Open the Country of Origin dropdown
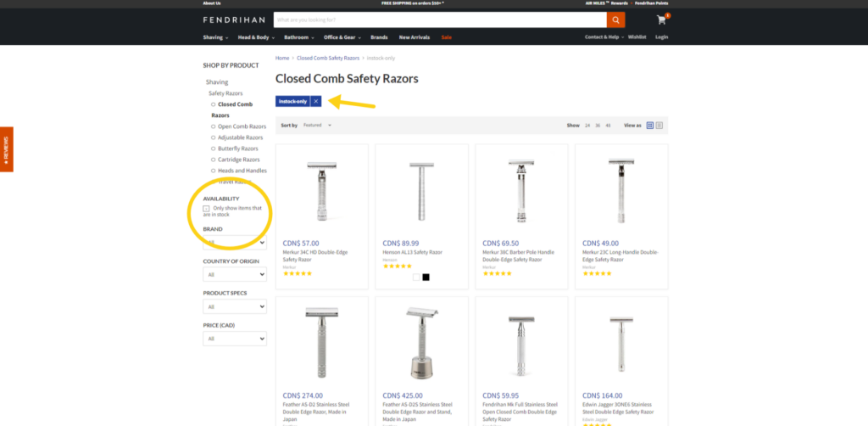The height and width of the screenshot is (426, 868). tap(235, 274)
